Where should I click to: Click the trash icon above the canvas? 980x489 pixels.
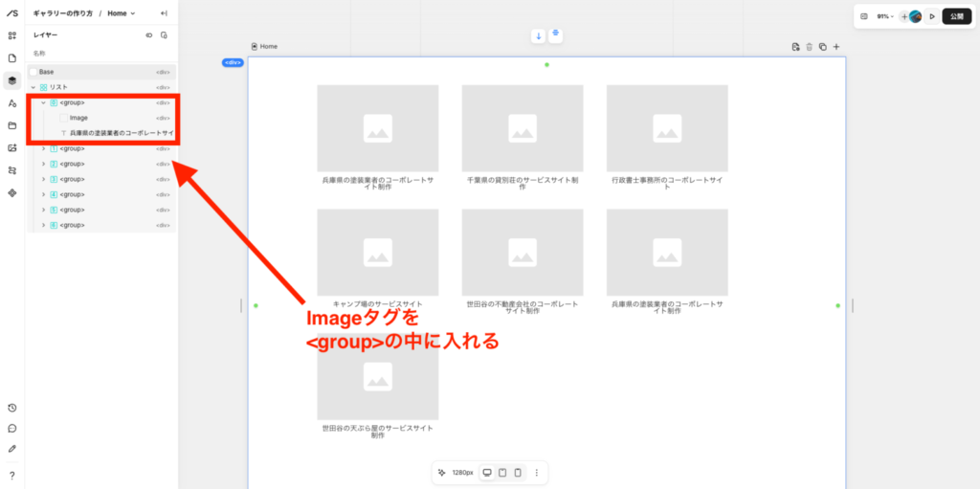pyautogui.click(x=809, y=47)
